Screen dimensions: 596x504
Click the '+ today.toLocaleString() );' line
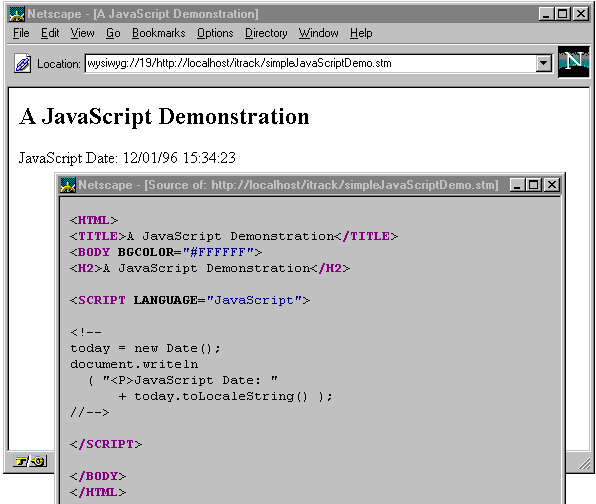(225, 396)
